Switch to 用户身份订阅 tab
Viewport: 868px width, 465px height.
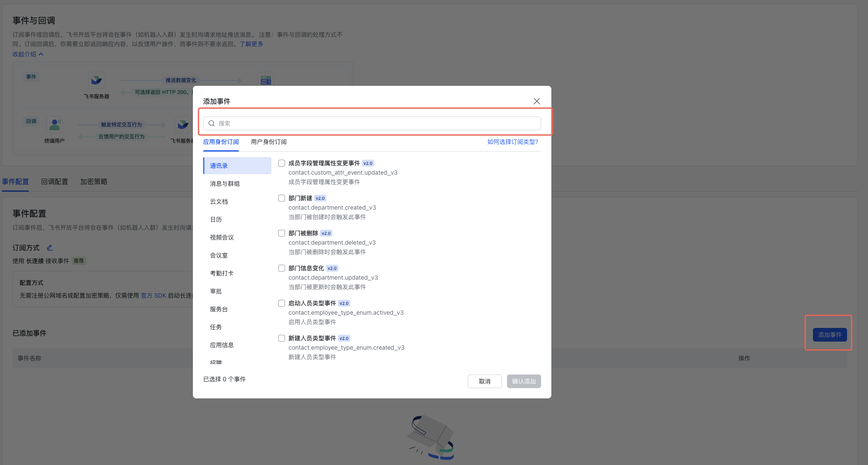click(x=268, y=142)
